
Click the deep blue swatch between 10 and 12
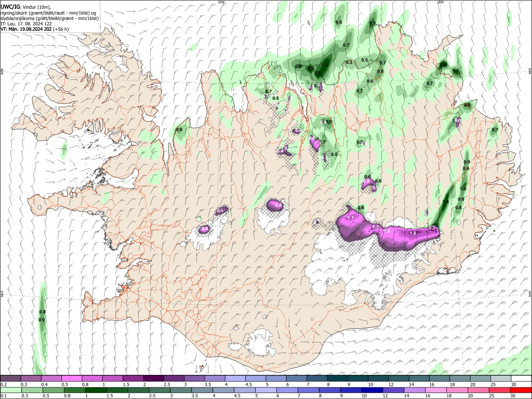tap(372, 390)
